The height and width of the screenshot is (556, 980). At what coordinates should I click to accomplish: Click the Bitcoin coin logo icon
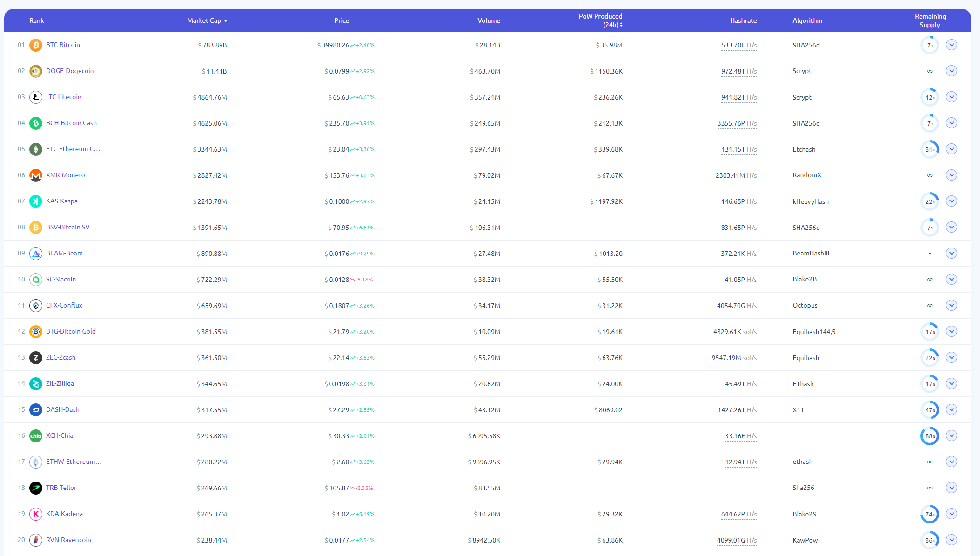coord(36,45)
